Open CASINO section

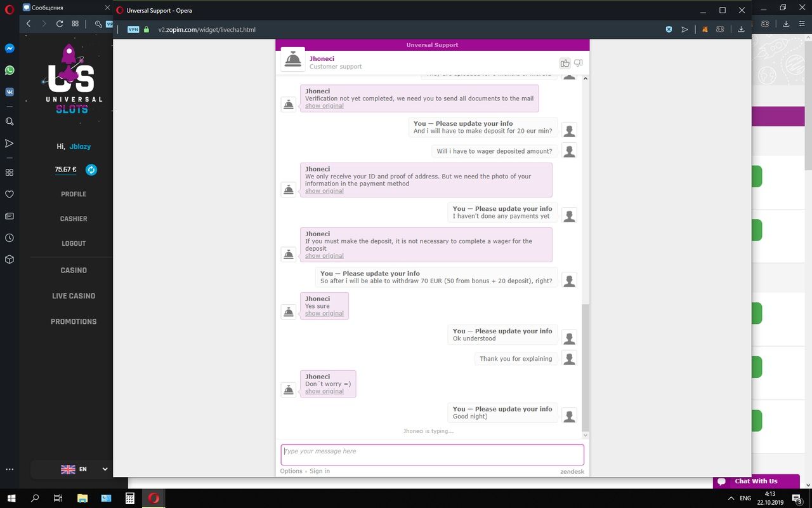74,270
